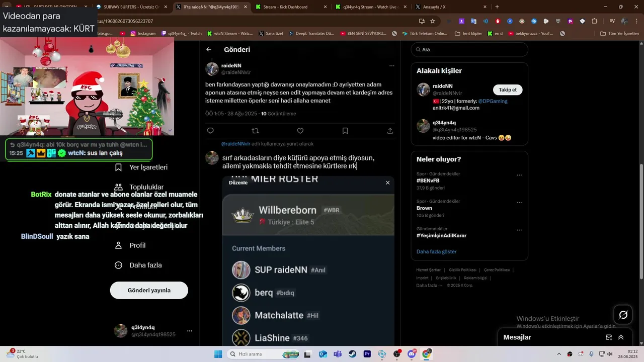This screenshot has width=644, height=362.
Task: Open Gizlilik Politikası footer link
Action: (462, 270)
